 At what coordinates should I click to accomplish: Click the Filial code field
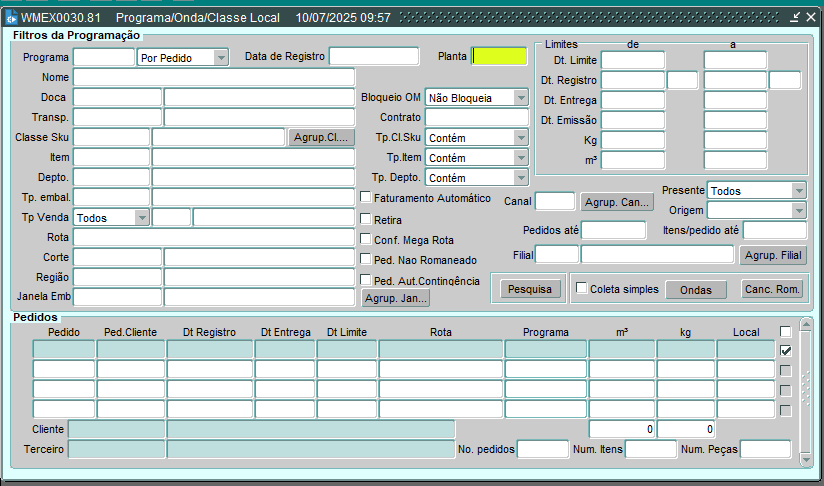tap(557, 254)
